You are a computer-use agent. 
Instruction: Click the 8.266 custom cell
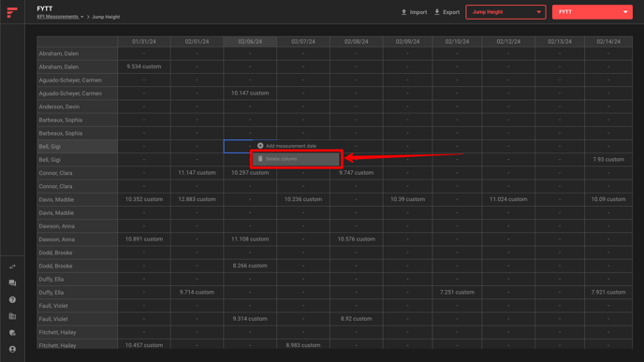point(250,266)
